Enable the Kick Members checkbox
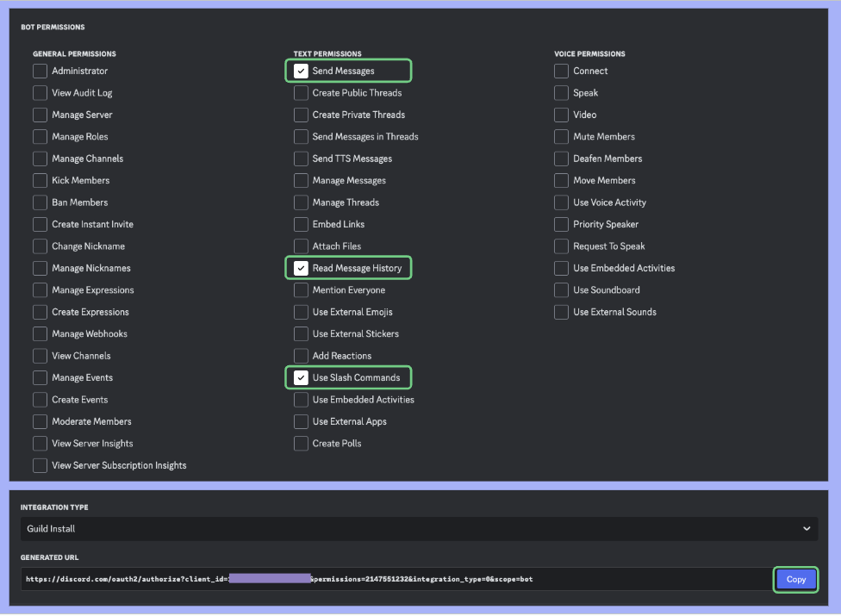This screenshot has height=616, width=841. coord(40,180)
